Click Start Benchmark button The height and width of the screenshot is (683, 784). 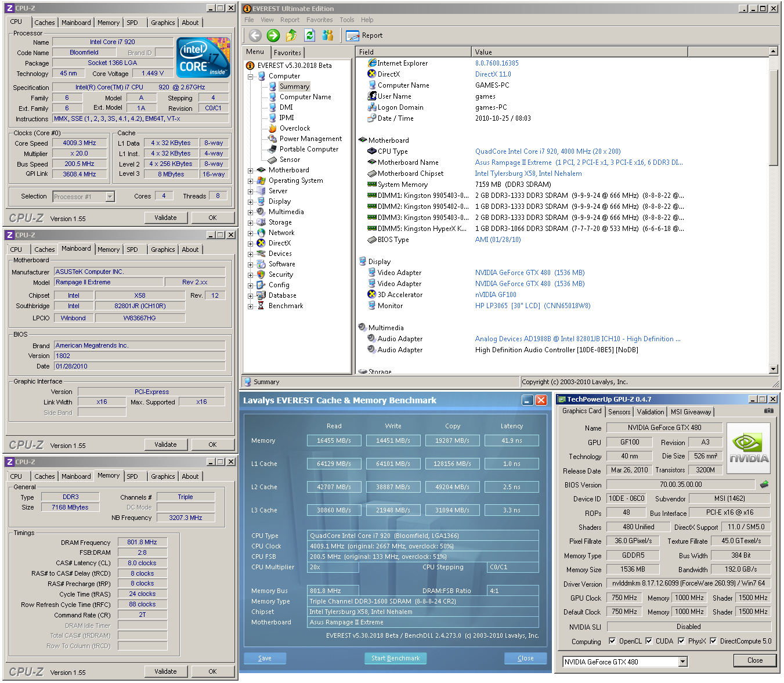(396, 658)
